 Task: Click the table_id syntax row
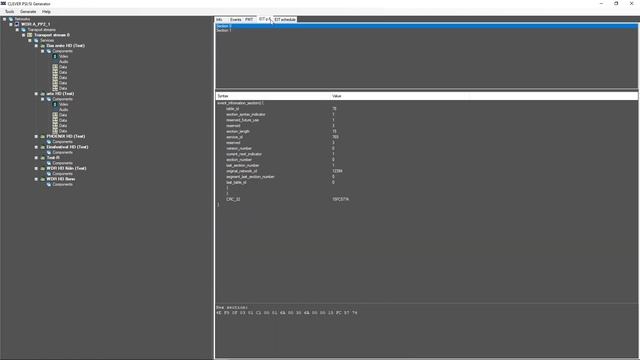pyautogui.click(x=426, y=109)
